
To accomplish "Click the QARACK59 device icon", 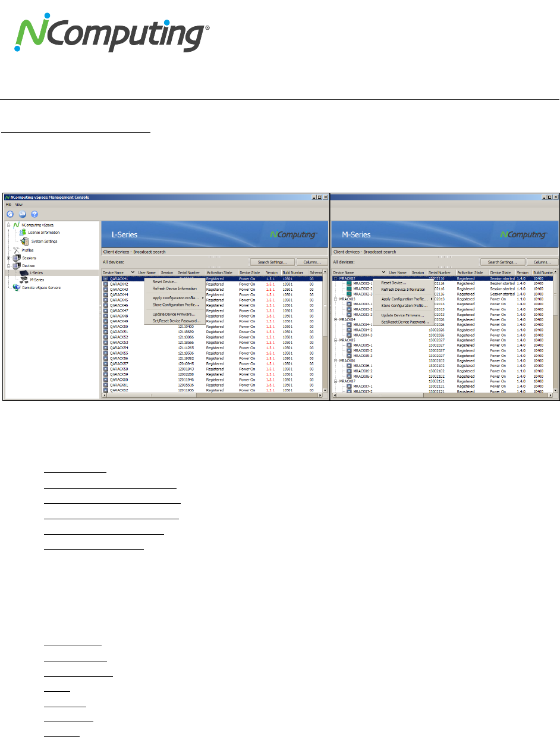I will point(106,374).
